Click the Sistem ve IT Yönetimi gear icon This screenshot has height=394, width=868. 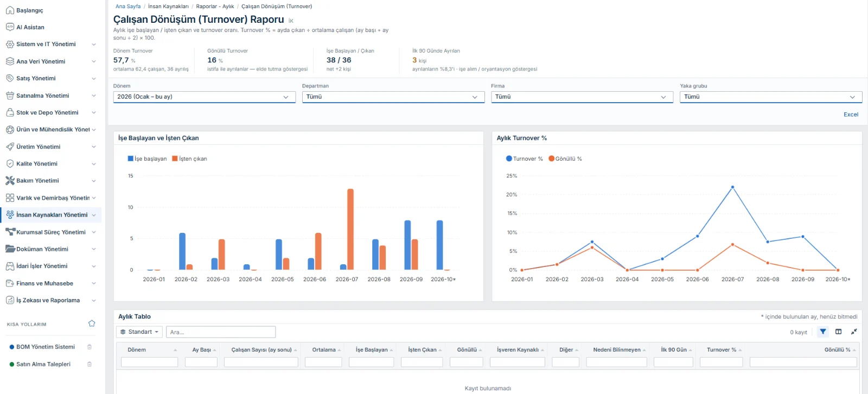coord(10,44)
